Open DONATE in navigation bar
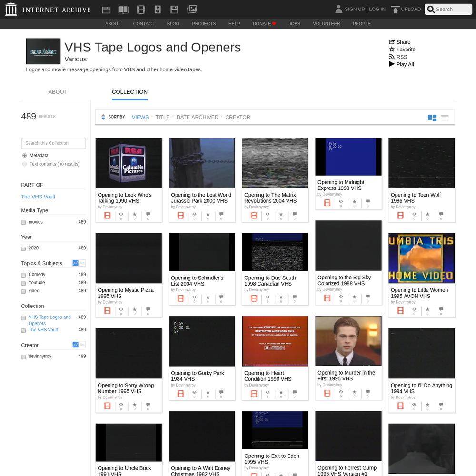This screenshot has height=476, width=476. (x=264, y=24)
